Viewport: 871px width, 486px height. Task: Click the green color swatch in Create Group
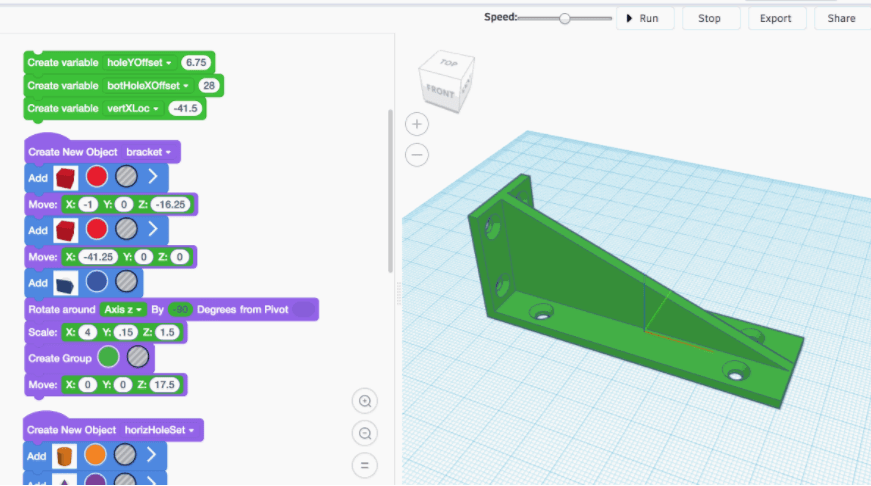click(x=108, y=357)
